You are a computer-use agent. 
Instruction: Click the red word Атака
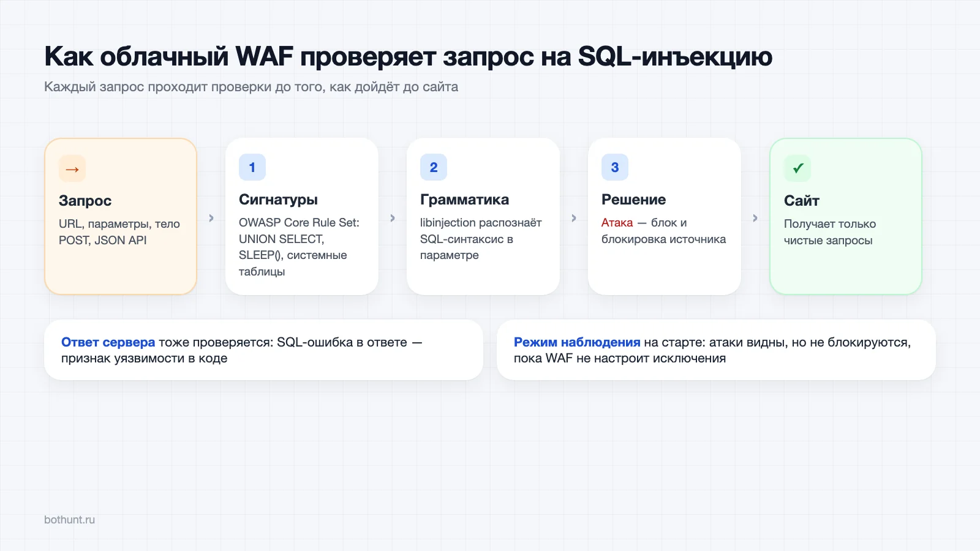pos(617,223)
